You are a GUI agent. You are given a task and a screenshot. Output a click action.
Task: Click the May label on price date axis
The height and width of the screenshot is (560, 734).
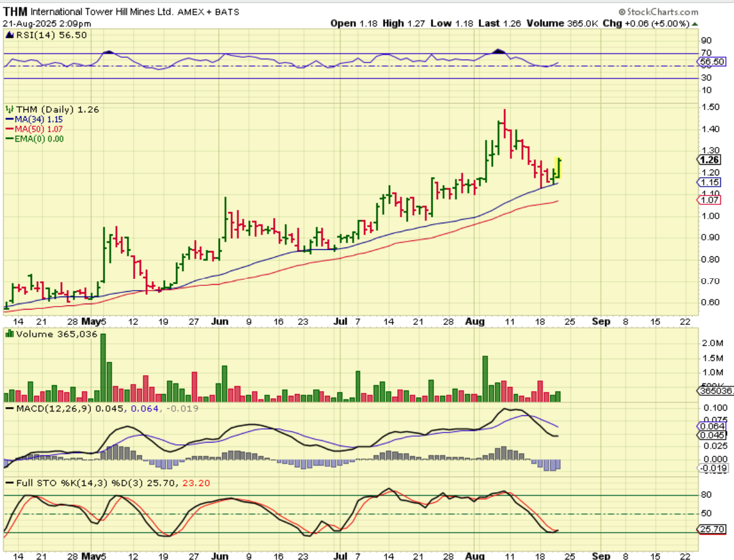pyautogui.click(x=90, y=323)
